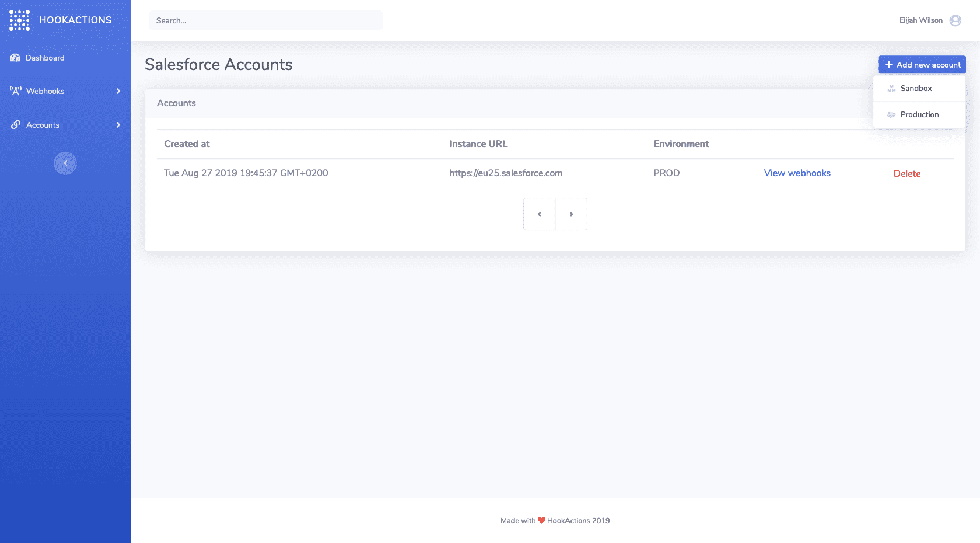This screenshot has width=980, height=543.
Task: Select the Tue Aug 27 2019 timestamp cell
Action: coord(246,173)
